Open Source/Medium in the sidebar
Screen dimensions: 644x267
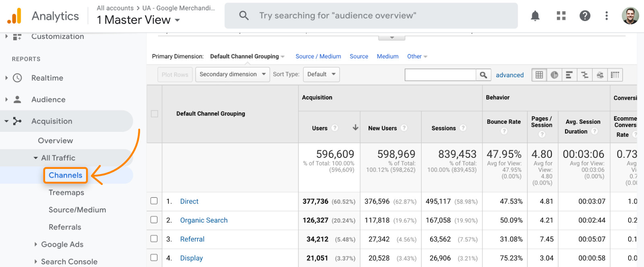click(77, 209)
